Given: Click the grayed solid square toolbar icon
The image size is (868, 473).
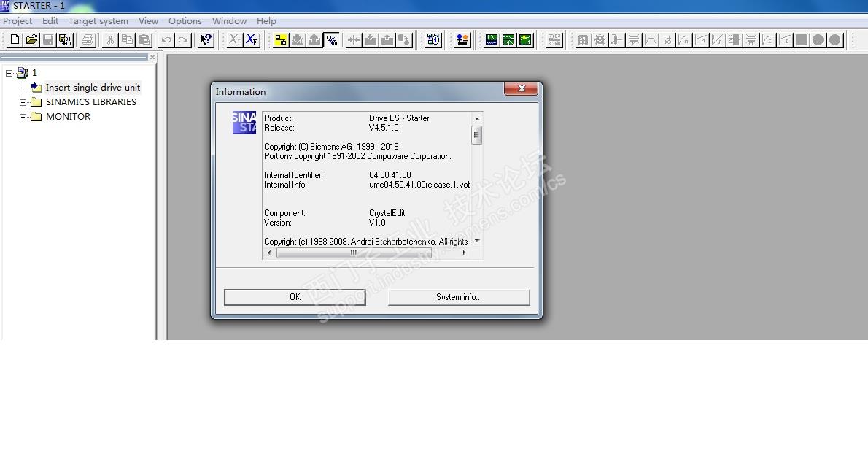Looking at the screenshot, I should point(801,40).
